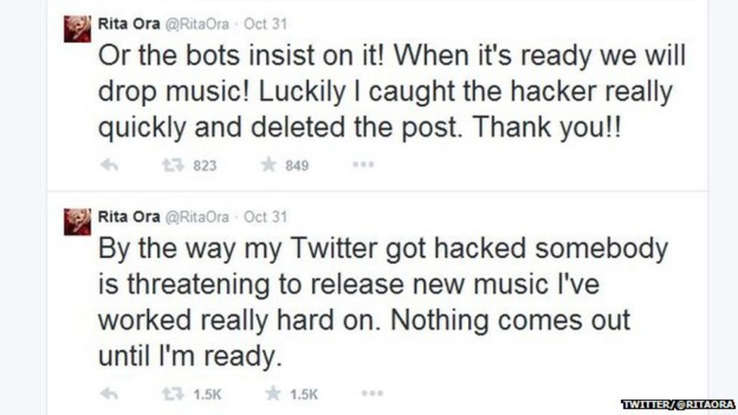The height and width of the screenshot is (415, 738).
Task: Retweet the 'Twitter got hacked' tweet
Action: tap(173, 393)
